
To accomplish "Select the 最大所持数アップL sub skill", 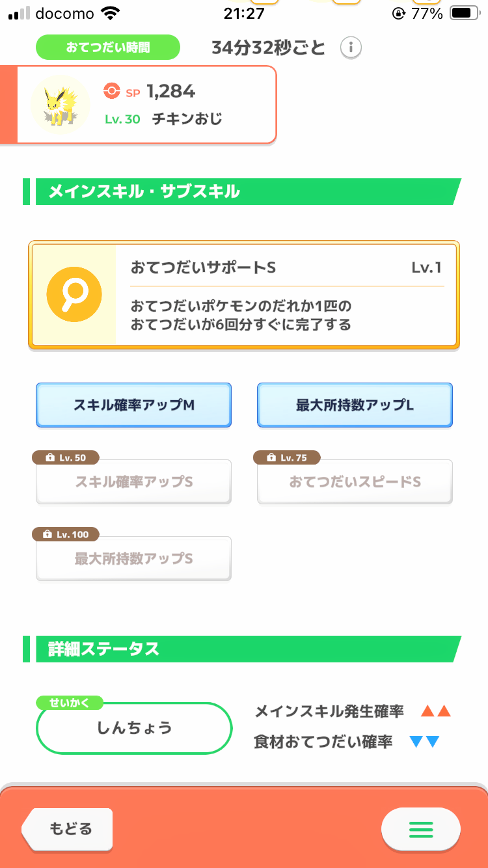I will tap(355, 405).
